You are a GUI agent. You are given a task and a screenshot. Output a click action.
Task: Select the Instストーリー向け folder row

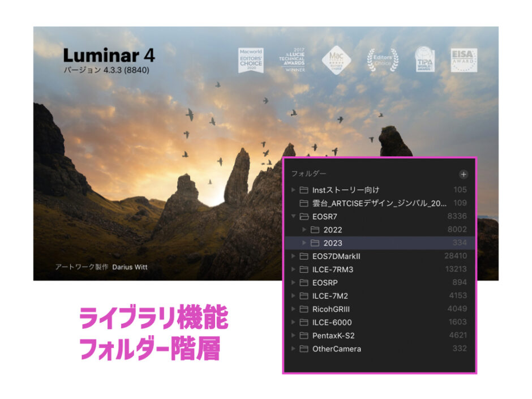coord(379,190)
